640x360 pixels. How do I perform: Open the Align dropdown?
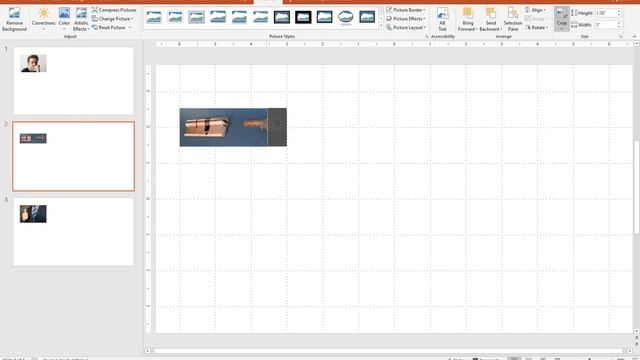(x=536, y=10)
